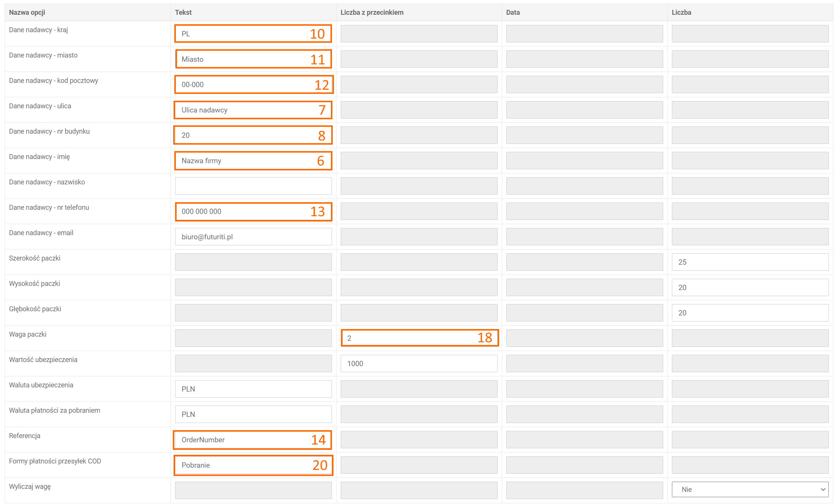Click the Ulica nadawcy street field
836x504 pixels.
pyautogui.click(x=243, y=110)
